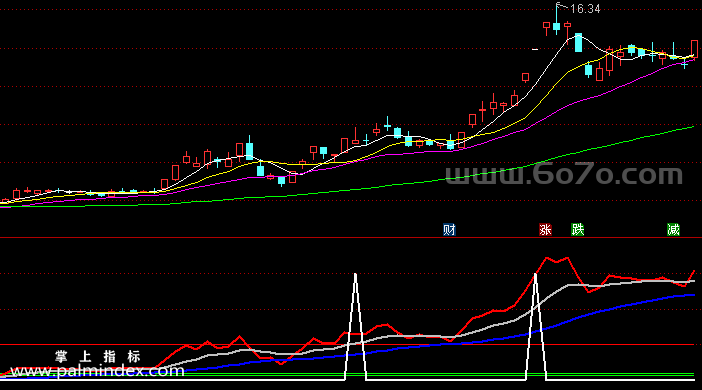Select the cyan cross doji near chart's right end

685,65
